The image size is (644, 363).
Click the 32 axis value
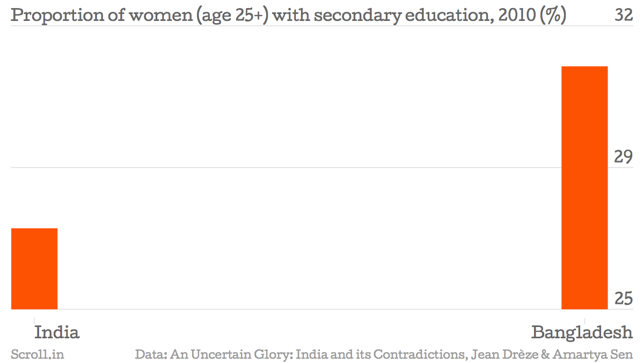click(x=624, y=15)
